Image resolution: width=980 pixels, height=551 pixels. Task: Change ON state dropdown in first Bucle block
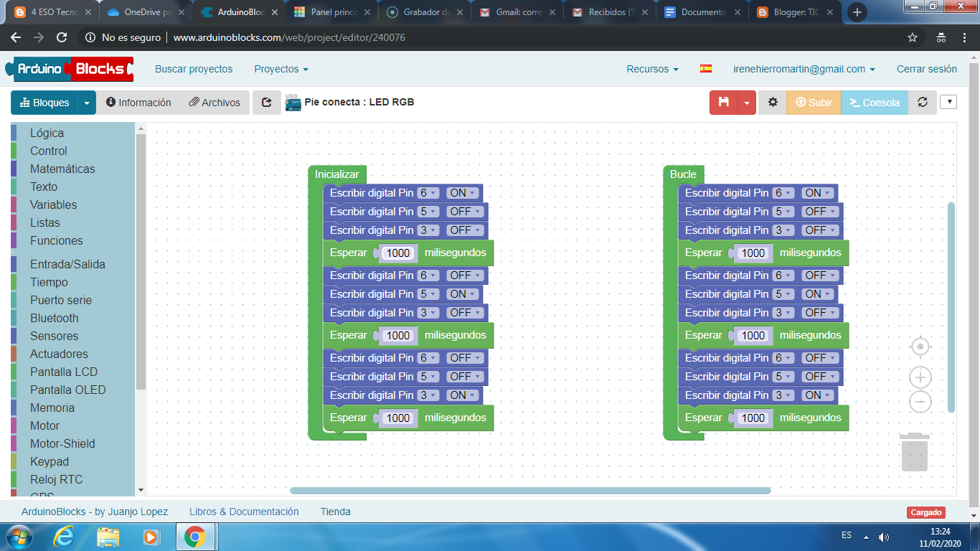coord(819,193)
